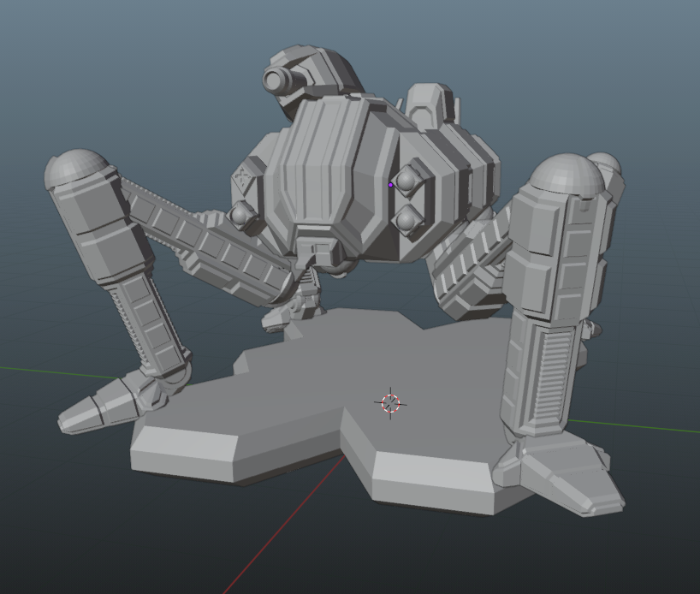Screen dimensions: 700x594
Task: Select the hexagonal base platform of the model
Action: [339, 411]
